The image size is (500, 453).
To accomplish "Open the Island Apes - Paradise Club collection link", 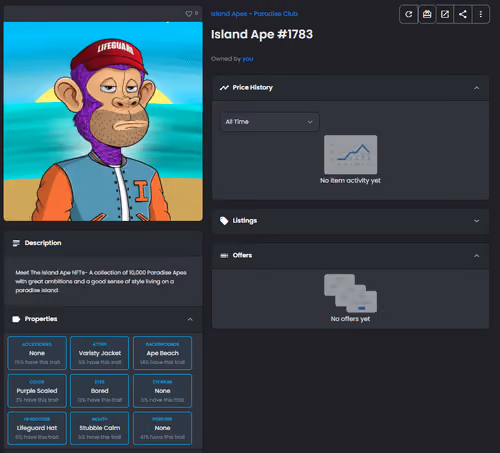I will pyautogui.click(x=254, y=14).
